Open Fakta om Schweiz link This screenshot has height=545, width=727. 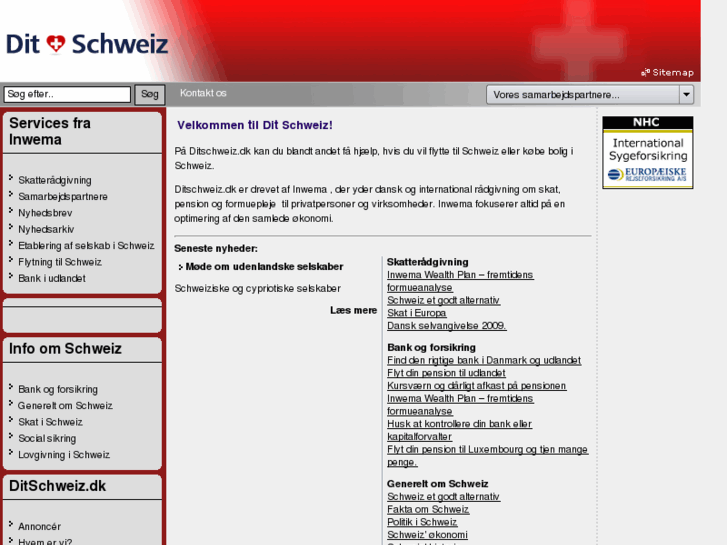(x=428, y=509)
